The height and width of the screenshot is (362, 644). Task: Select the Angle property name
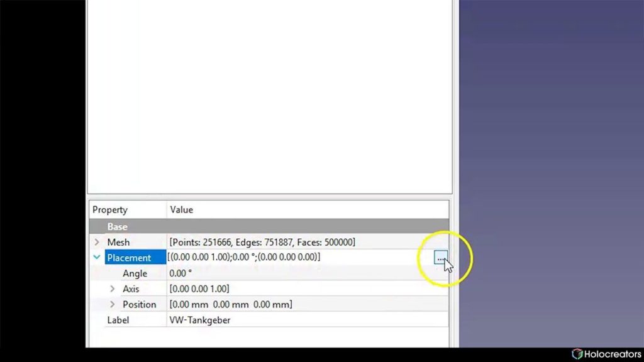[135, 273]
